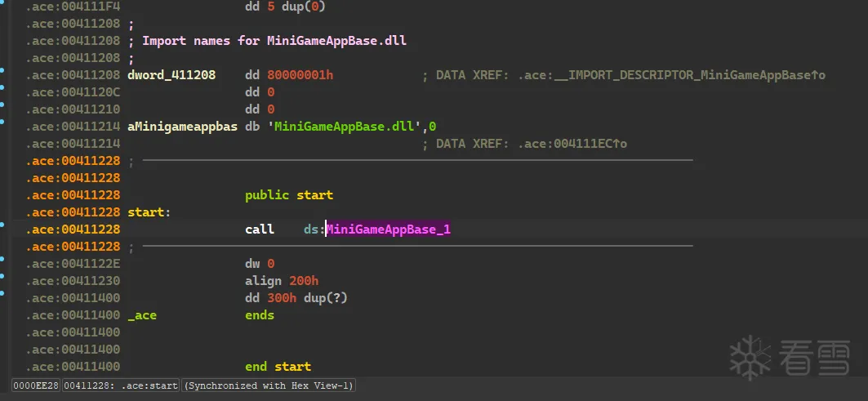The width and height of the screenshot is (868, 401).
Task: Click the _ace segment name
Action: click(142, 315)
